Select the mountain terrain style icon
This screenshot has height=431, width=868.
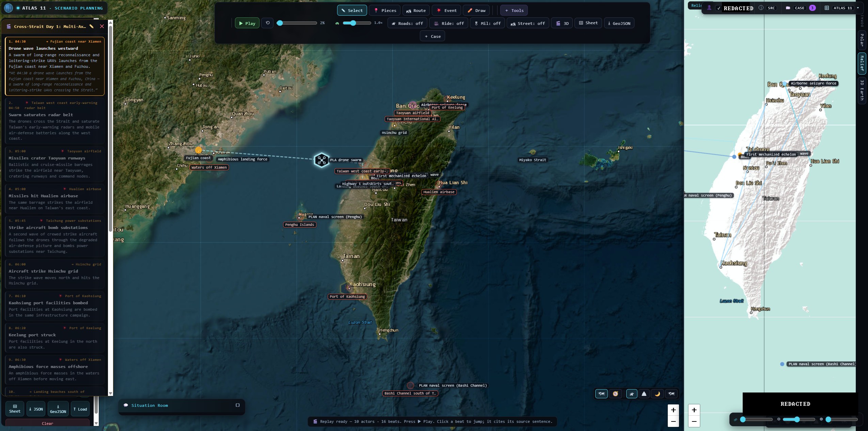tap(644, 394)
